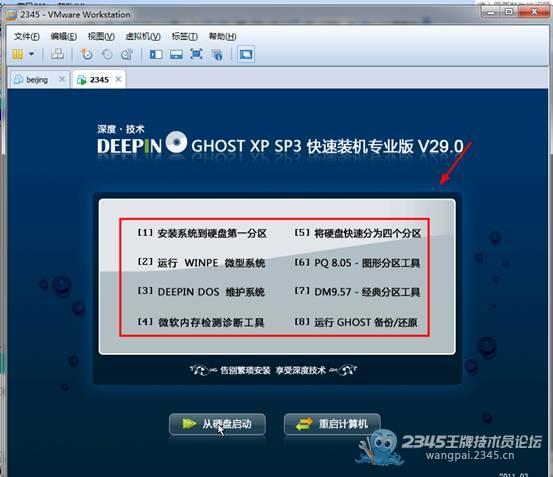This screenshot has height=477, width=553.
Task: Click the send Ctrl+Alt+Del toolbar icon
Action: [57, 54]
